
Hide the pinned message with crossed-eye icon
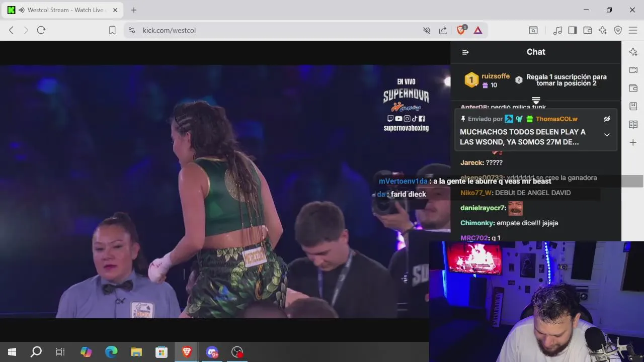pyautogui.click(x=607, y=119)
